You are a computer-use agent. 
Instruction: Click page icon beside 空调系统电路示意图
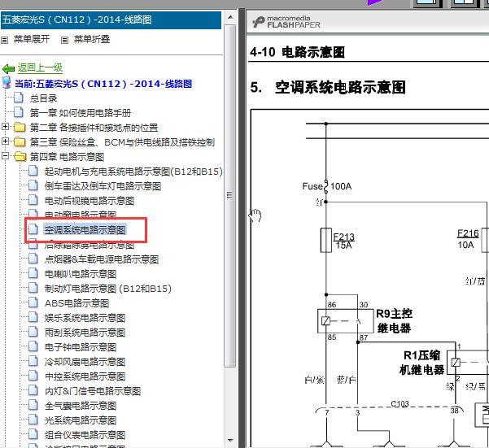point(33,229)
